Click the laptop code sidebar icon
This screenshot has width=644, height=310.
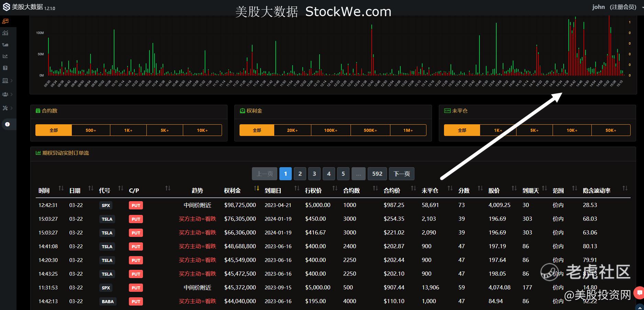[5, 81]
